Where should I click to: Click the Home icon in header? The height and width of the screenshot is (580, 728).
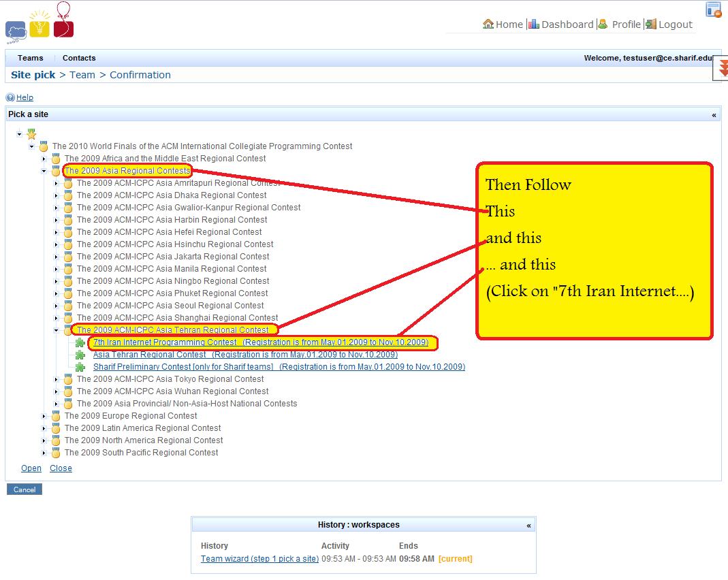click(488, 24)
